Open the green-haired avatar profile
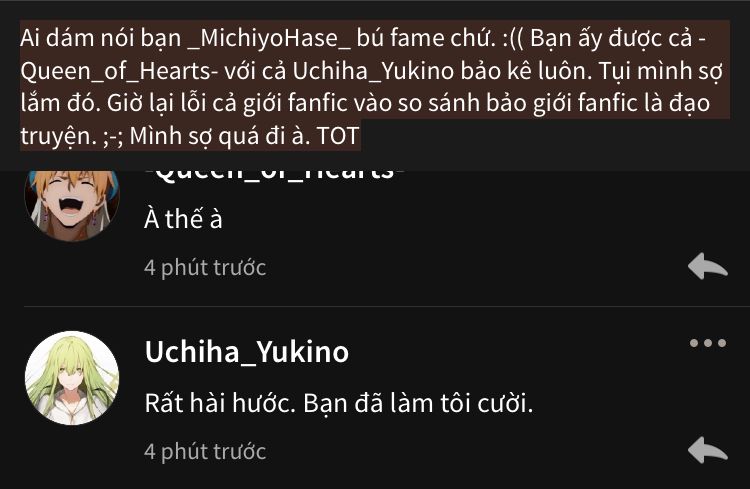This screenshot has height=489, width=750. tap(72, 378)
